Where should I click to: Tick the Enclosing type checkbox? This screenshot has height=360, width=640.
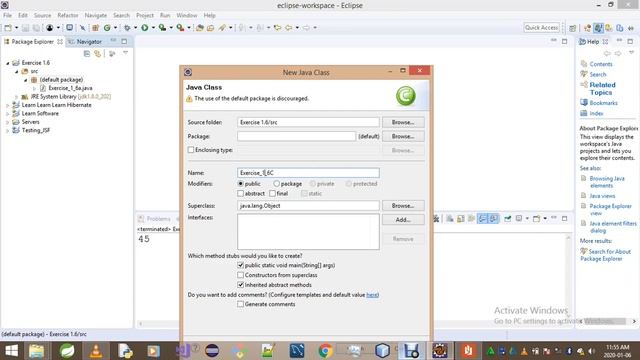coord(191,150)
